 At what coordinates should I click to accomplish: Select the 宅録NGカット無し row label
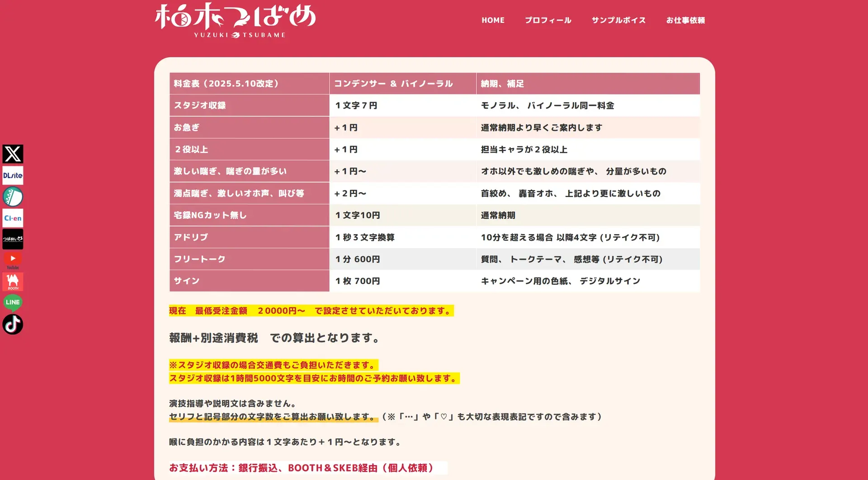pos(250,215)
